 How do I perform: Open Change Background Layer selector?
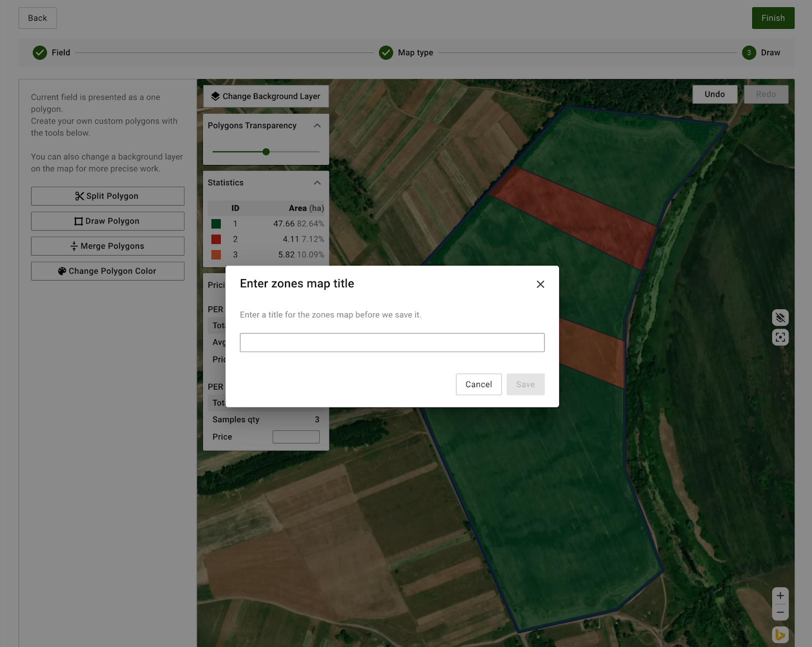coord(266,96)
